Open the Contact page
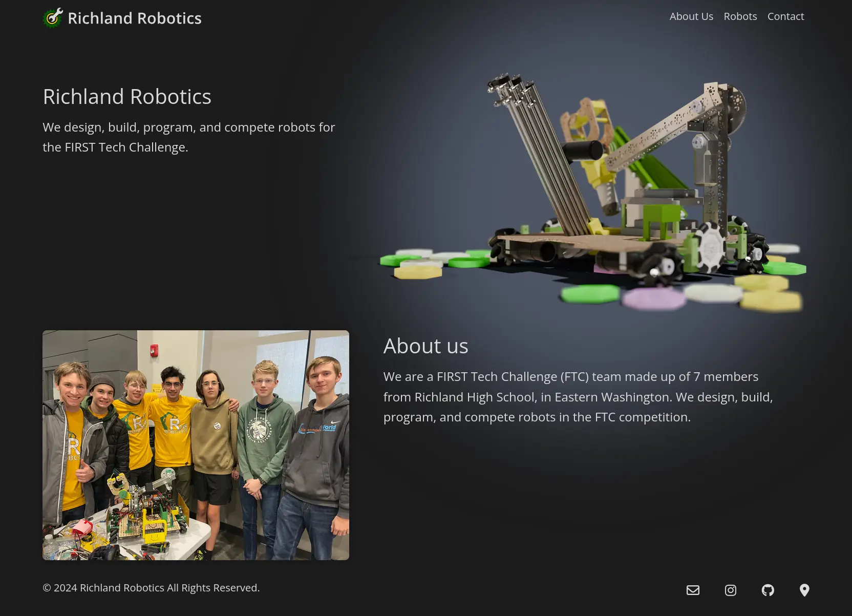The width and height of the screenshot is (852, 616). [785, 16]
